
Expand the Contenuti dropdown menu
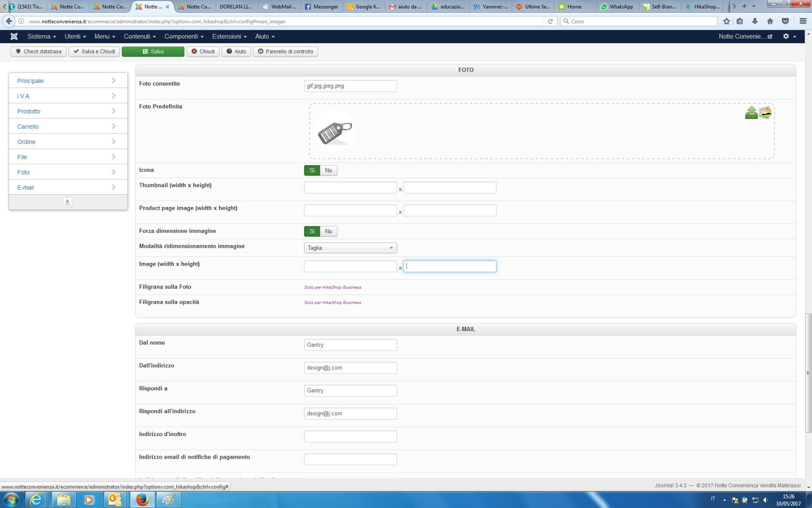click(x=140, y=36)
